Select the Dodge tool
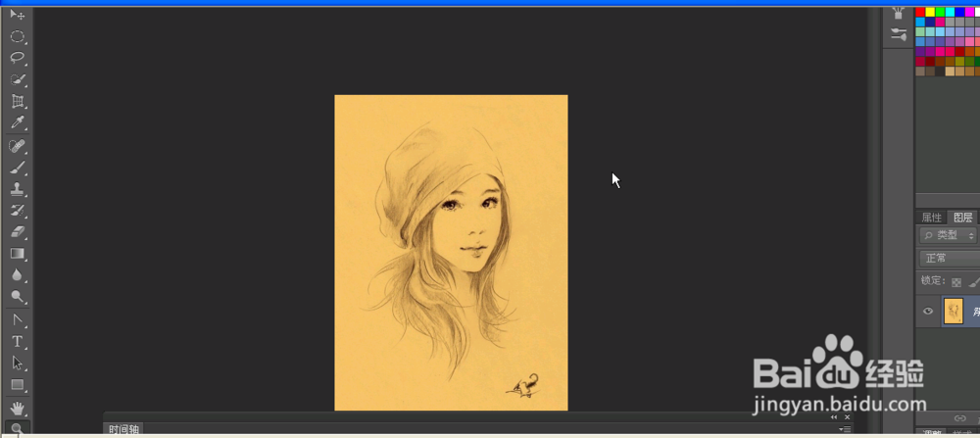The height and width of the screenshot is (438, 980). tap(18, 297)
